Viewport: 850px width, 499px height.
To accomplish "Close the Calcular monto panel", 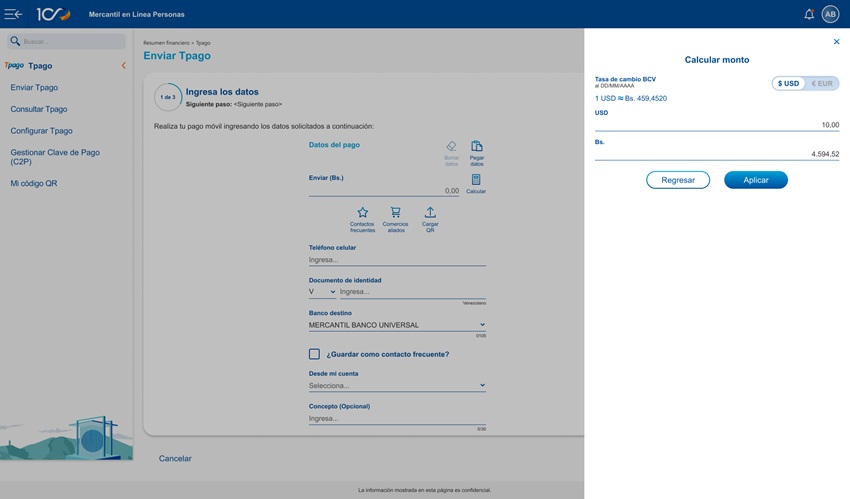I will 836,42.
